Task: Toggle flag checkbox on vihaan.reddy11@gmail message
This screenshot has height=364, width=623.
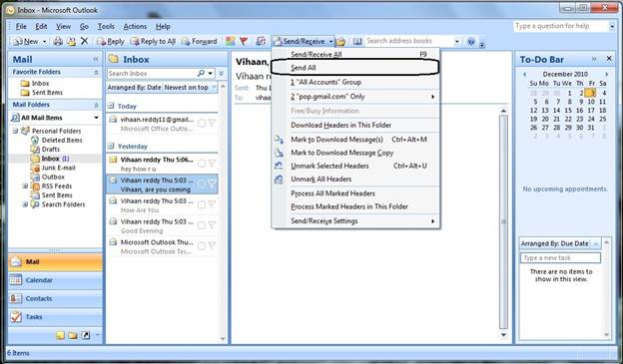Action: [x=202, y=124]
